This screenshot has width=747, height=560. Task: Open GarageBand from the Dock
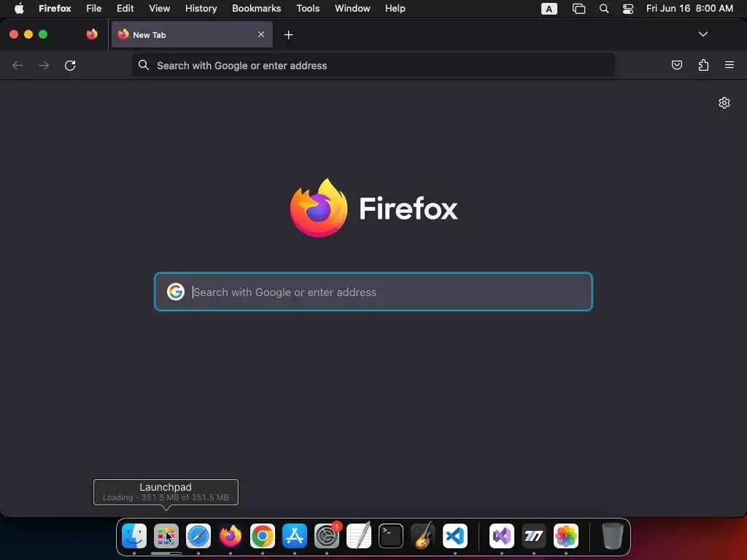click(x=423, y=536)
